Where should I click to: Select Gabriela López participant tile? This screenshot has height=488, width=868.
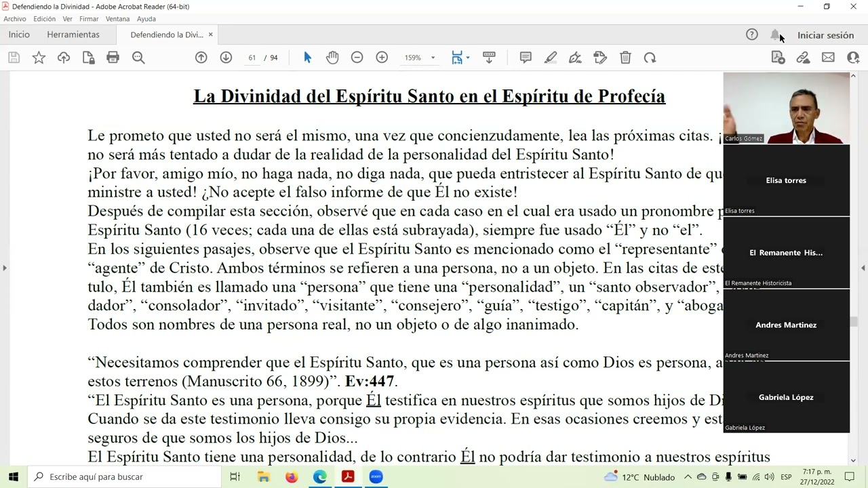pos(786,397)
